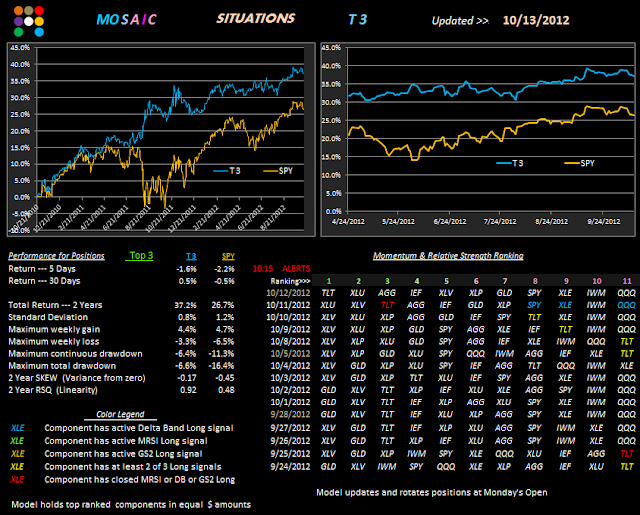Click the T3 column header link

pos(191,256)
